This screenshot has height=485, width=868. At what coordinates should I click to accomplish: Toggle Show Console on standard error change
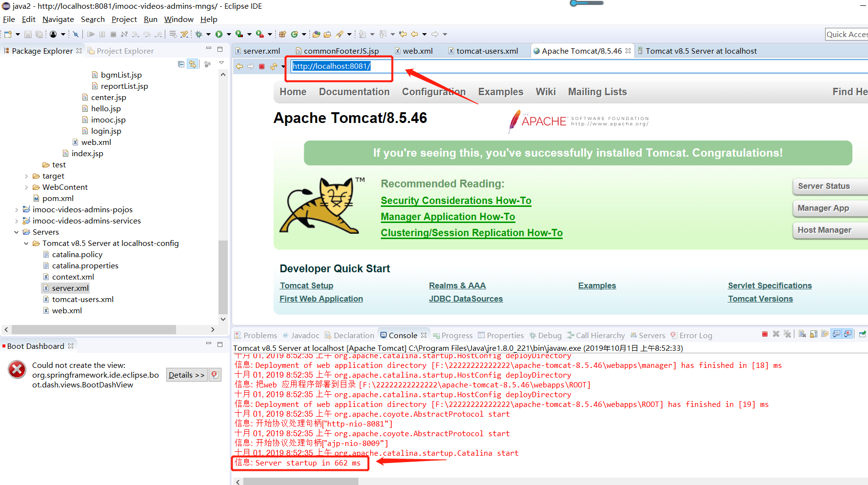[x=848, y=334]
